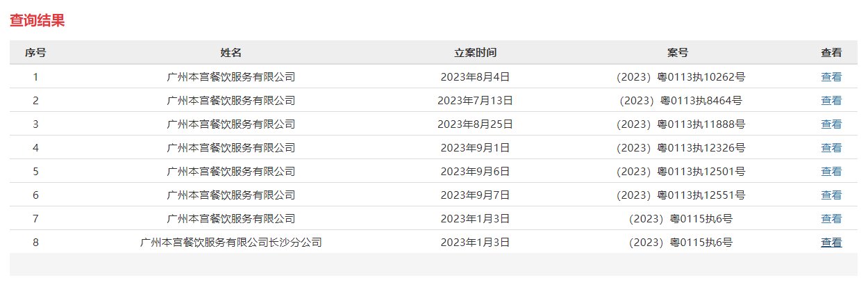
Task: Click sequence number 5 in table
Action: (35, 172)
